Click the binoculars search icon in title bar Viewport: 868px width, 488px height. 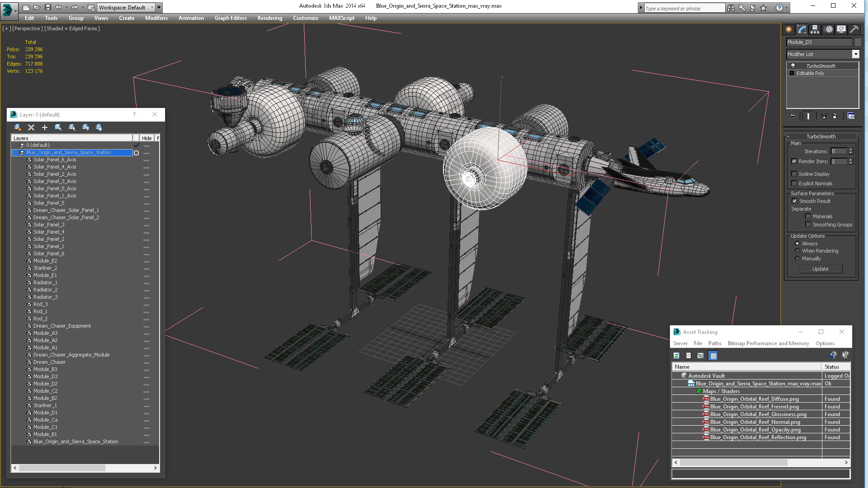point(731,8)
